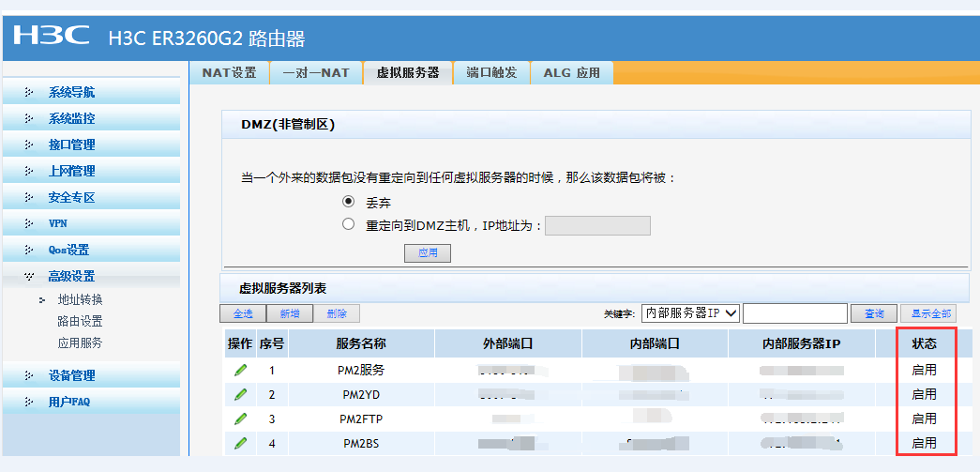The width and height of the screenshot is (980, 472).
Task: Click the 序号 column header
Action: 272,343
